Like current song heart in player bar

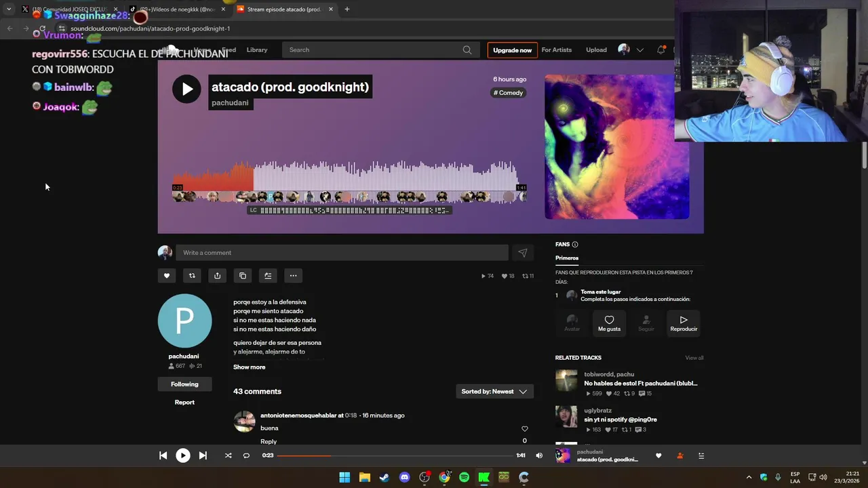[658, 455]
